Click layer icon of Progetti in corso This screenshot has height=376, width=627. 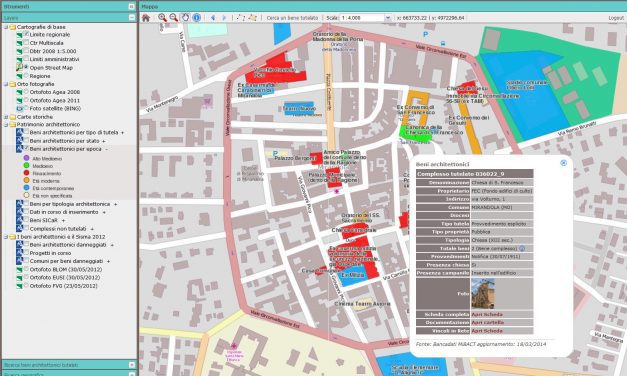pyautogui.click(x=19, y=253)
